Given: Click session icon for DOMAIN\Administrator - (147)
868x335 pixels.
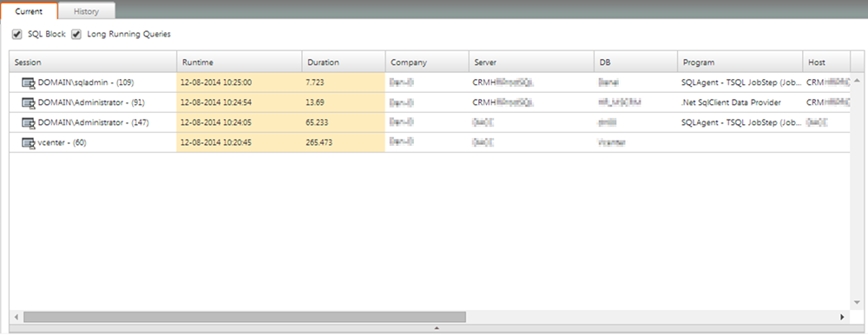Looking at the screenshot, I should [29, 122].
